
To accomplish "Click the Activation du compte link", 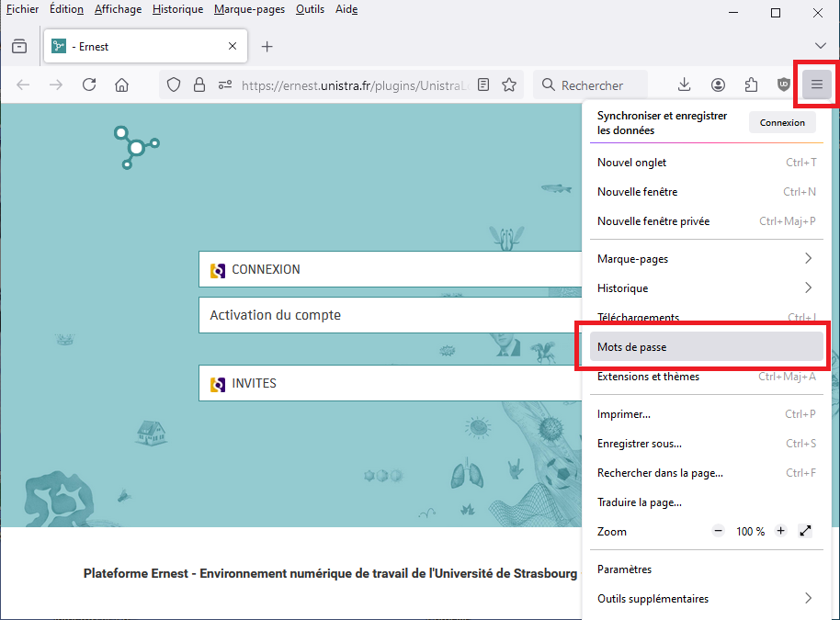I will click(276, 315).
